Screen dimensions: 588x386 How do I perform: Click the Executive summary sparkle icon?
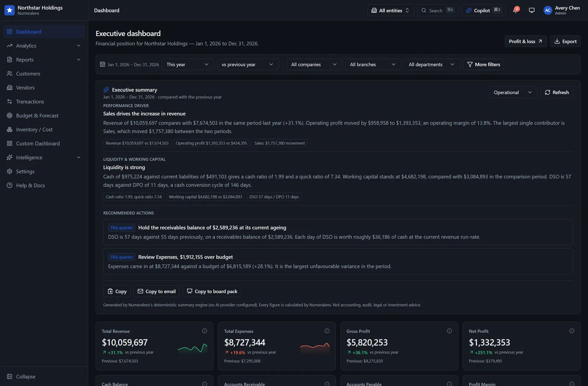[106, 90]
